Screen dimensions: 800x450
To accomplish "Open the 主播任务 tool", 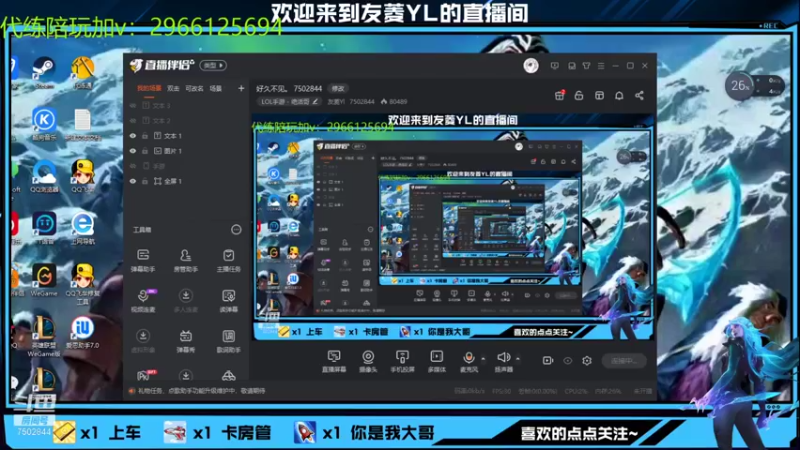I will 229,260.
